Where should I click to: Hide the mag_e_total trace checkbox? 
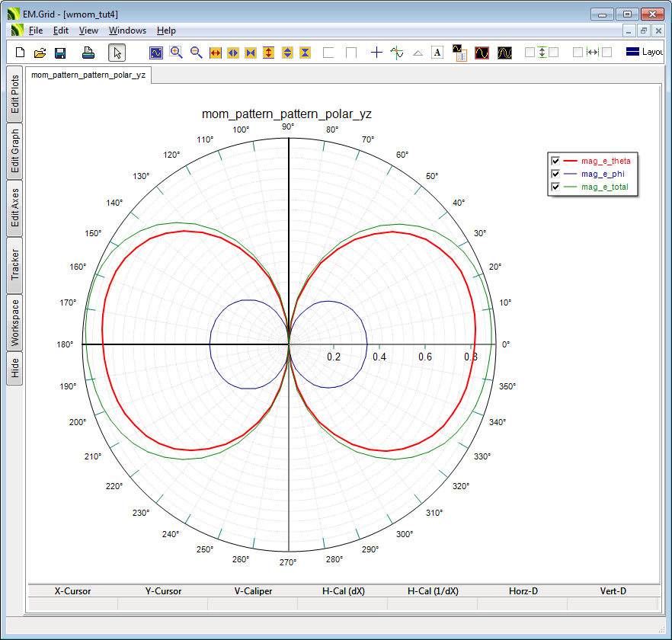555,187
